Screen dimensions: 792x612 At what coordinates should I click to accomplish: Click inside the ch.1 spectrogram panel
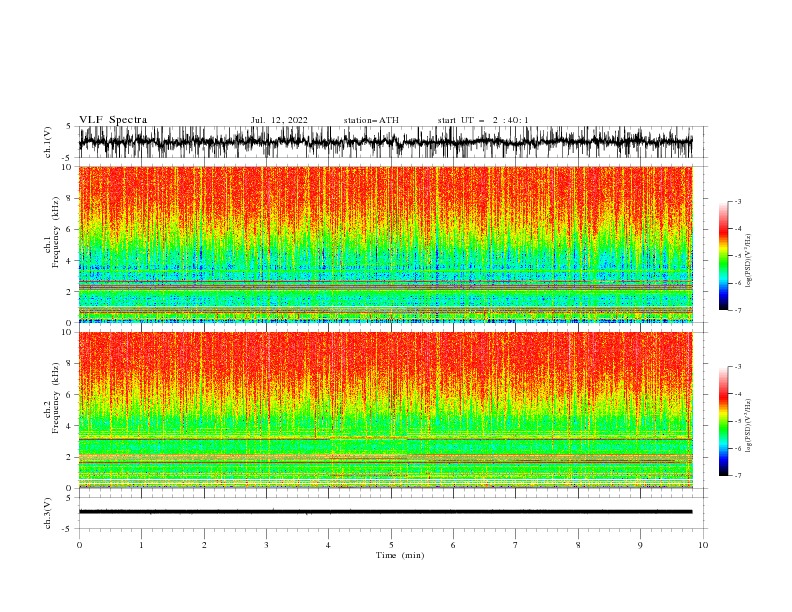pyautogui.click(x=385, y=244)
